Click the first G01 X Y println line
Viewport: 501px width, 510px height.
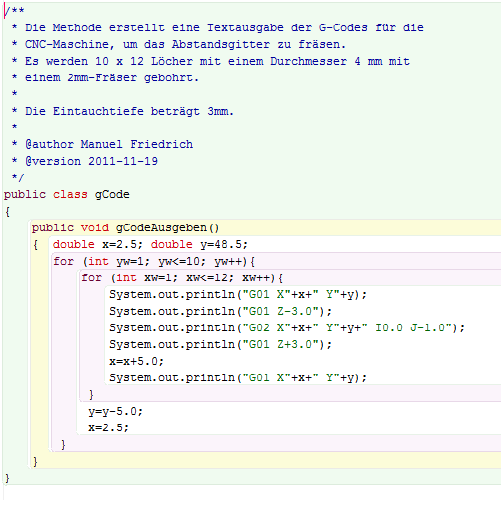point(238,295)
